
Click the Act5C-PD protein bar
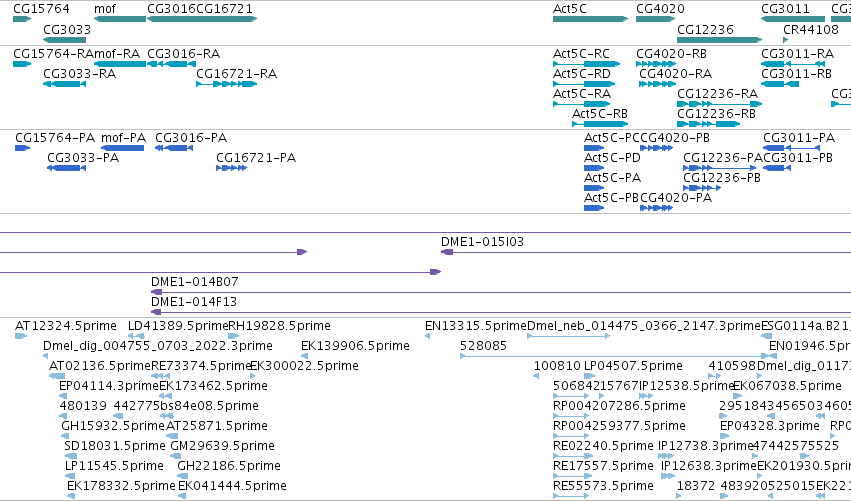pos(594,168)
